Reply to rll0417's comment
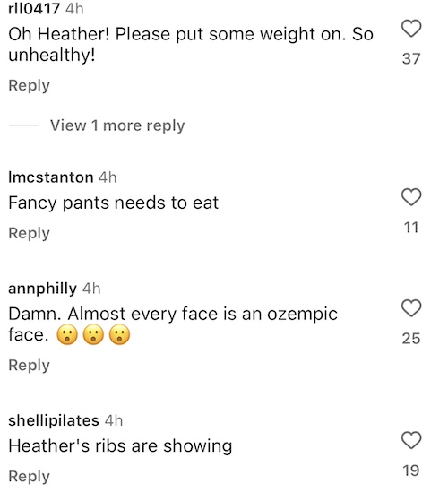This screenshot has width=448, height=492. (x=30, y=85)
